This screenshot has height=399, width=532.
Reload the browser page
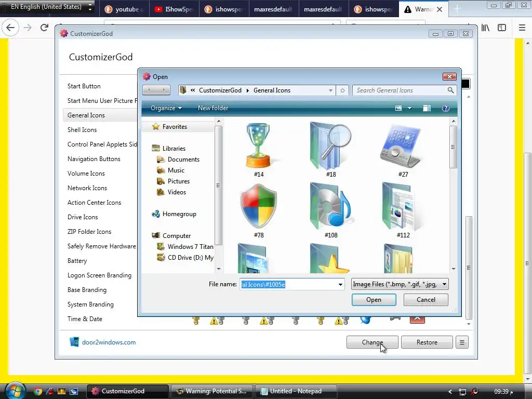44,28
